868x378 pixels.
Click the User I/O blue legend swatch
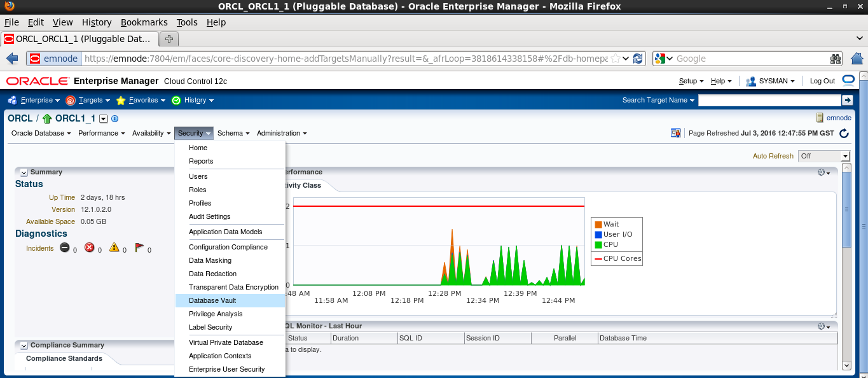[598, 234]
